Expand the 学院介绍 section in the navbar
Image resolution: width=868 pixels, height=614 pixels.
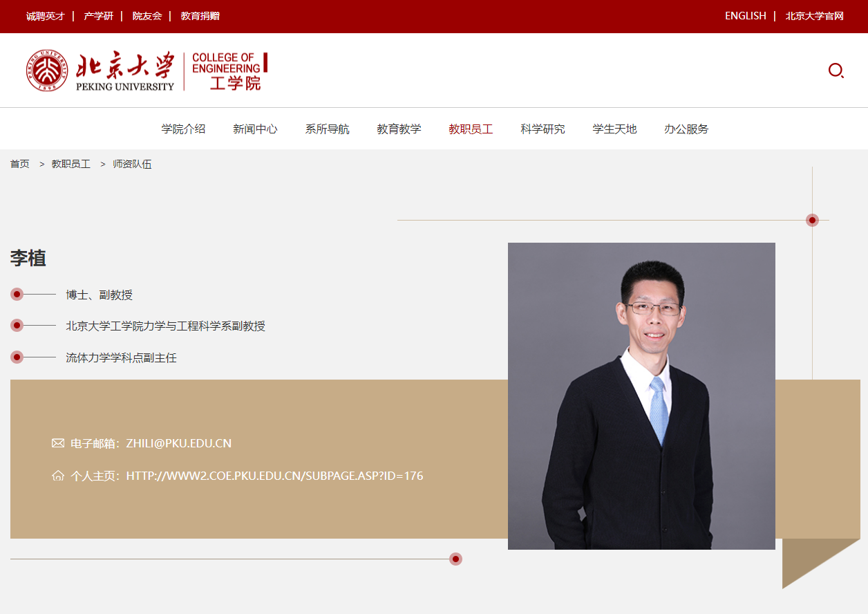tap(182, 129)
